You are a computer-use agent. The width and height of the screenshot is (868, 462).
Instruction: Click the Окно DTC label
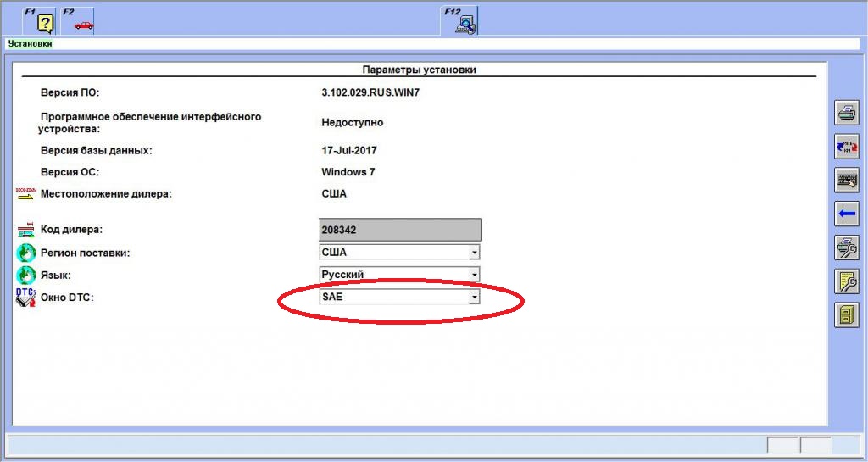tap(67, 297)
